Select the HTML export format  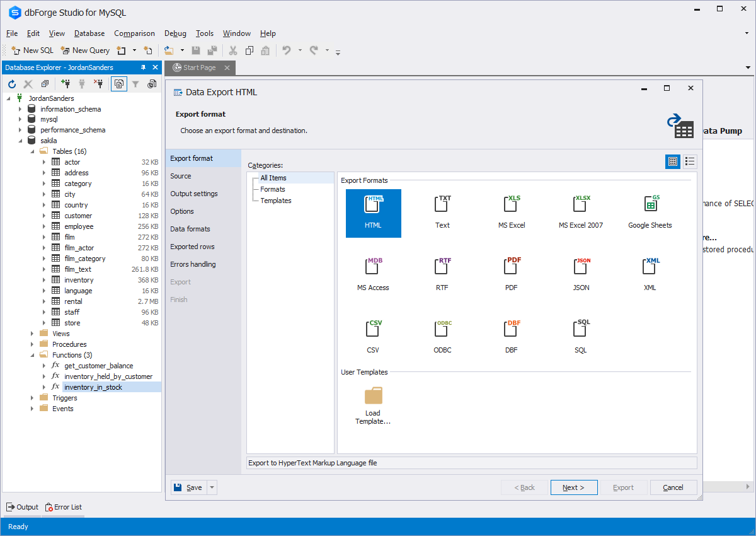click(x=373, y=213)
